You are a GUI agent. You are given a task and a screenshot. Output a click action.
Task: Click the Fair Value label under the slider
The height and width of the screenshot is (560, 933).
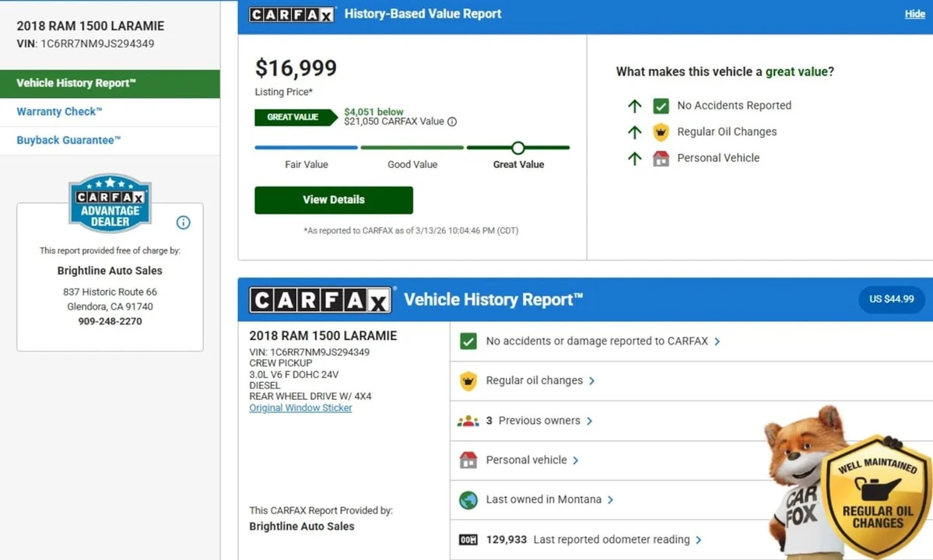point(307,165)
